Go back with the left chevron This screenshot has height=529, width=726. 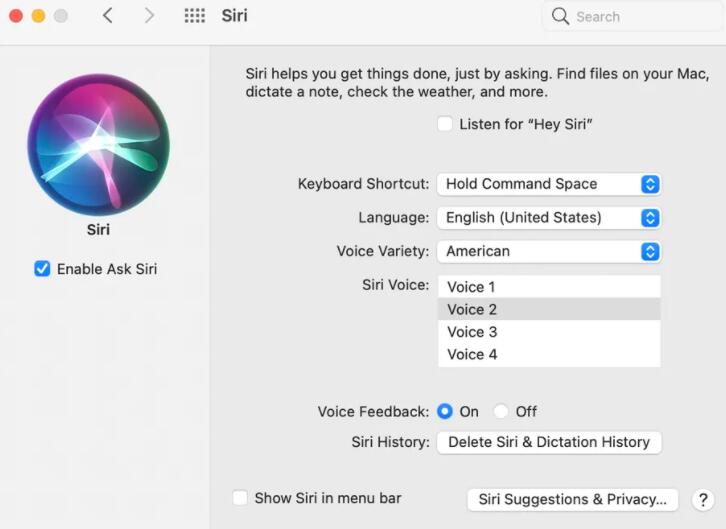107,16
